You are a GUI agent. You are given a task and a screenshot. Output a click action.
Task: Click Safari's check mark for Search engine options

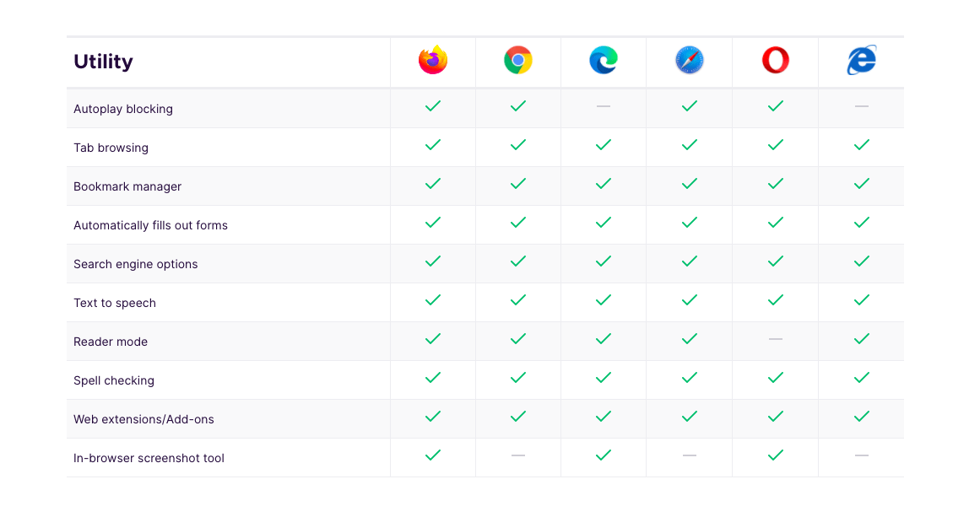point(690,261)
